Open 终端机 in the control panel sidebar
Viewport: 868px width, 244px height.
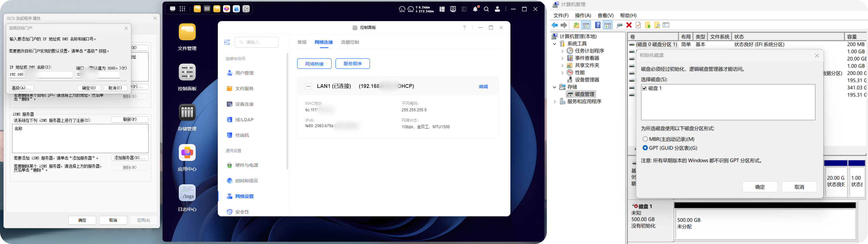238,135
